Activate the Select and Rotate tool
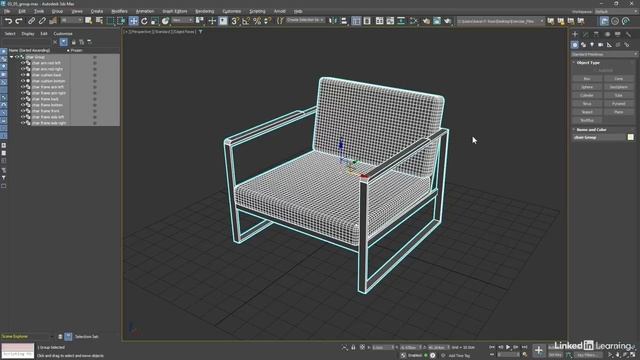The height and width of the screenshot is (360, 640). pos(144,21)
